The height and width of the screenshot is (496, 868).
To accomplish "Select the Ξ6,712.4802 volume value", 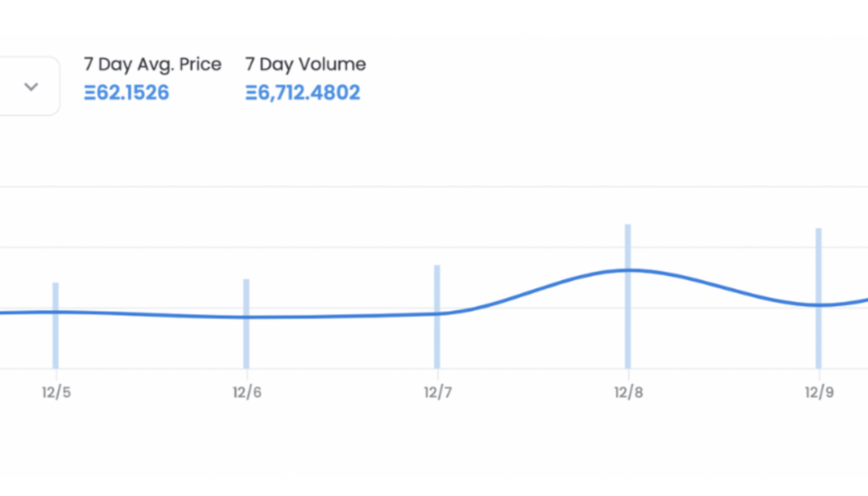I will (303, 93).
